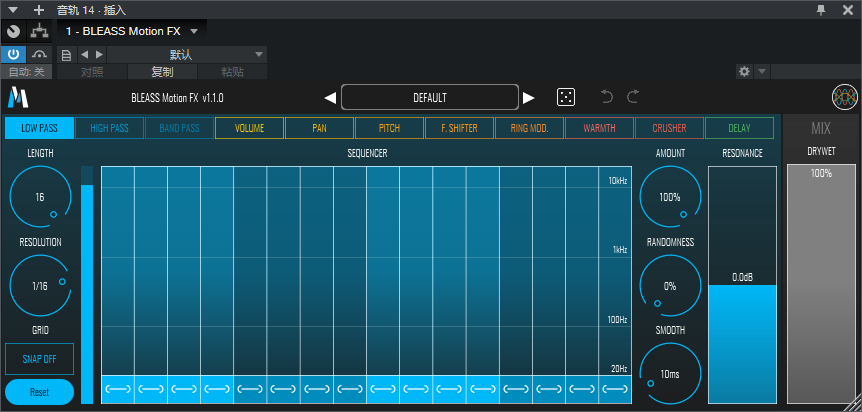Pin the plugin window
The height and width of the screenshot is (412, 862).
(x=821, y=9)
